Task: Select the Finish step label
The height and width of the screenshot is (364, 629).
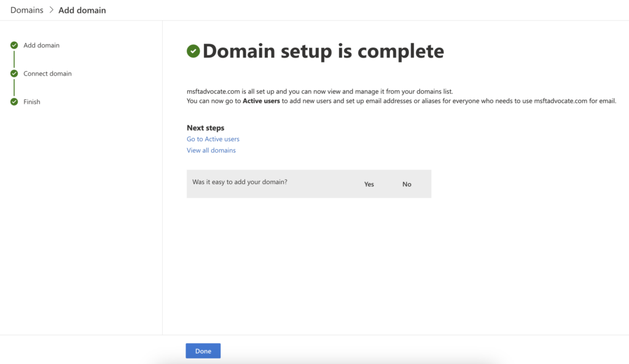Action: click(x=32, y=102)
